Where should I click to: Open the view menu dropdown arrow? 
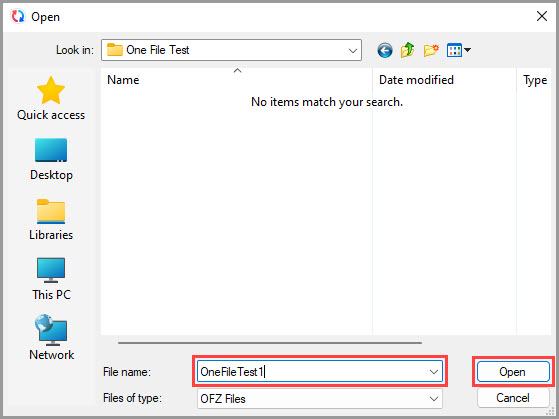click(467, 50)
